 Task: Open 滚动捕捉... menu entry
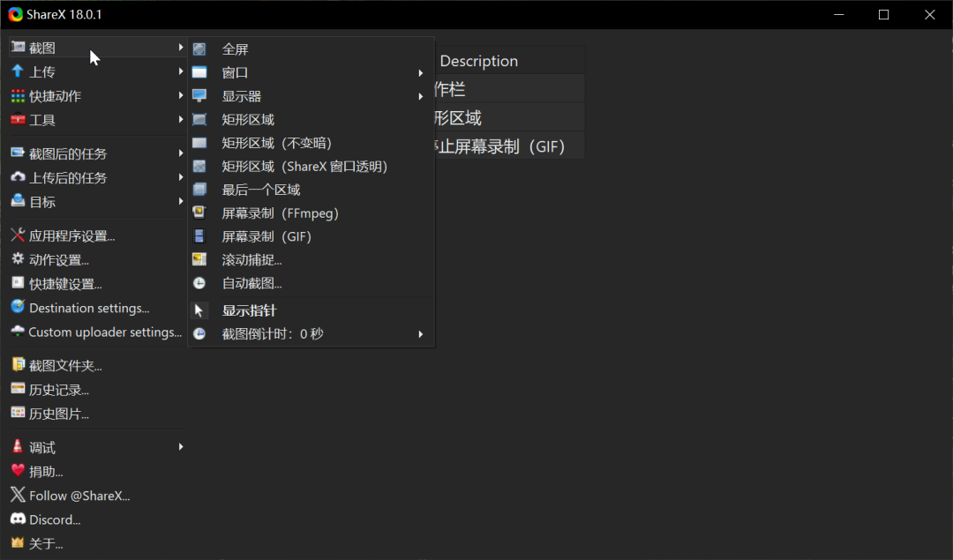tap(311, 260)
